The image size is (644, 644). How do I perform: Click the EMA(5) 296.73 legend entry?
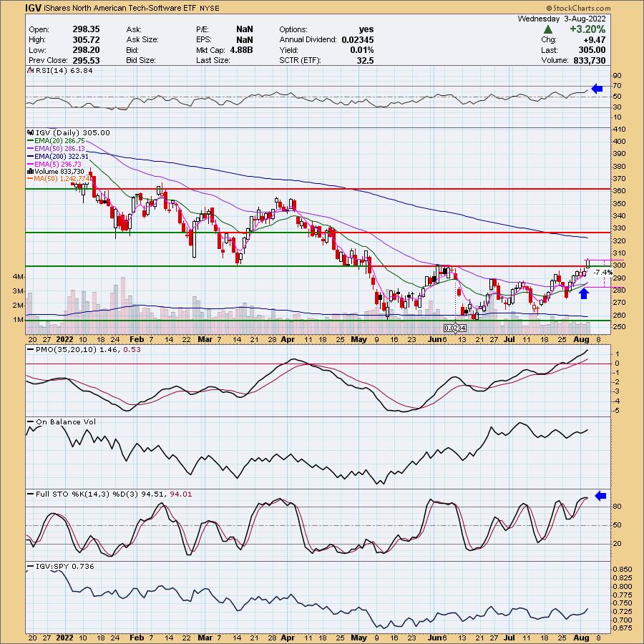pos(54,164)
